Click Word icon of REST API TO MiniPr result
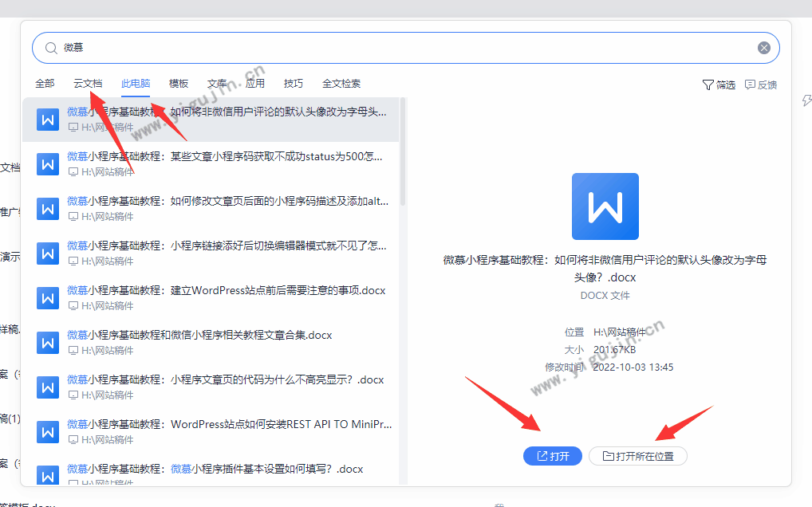This screenshot has height=507, width=812. click(x=48, y=432)
